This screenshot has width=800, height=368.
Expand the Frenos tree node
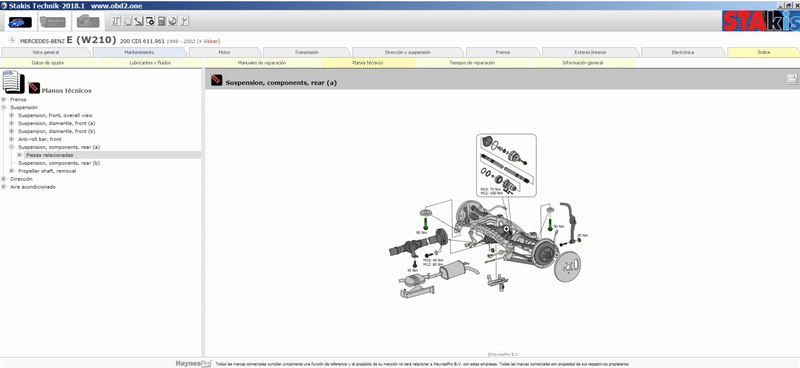click(x=4, y=100)
